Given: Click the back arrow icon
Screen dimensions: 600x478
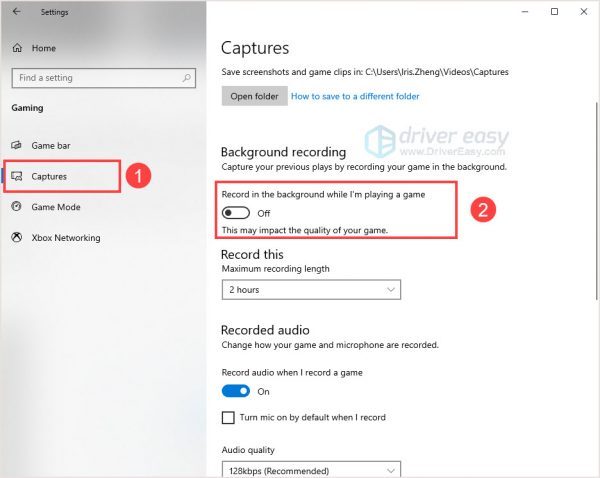Looking at the screenshot, I should pyautogui.click(x=16, y=13).
